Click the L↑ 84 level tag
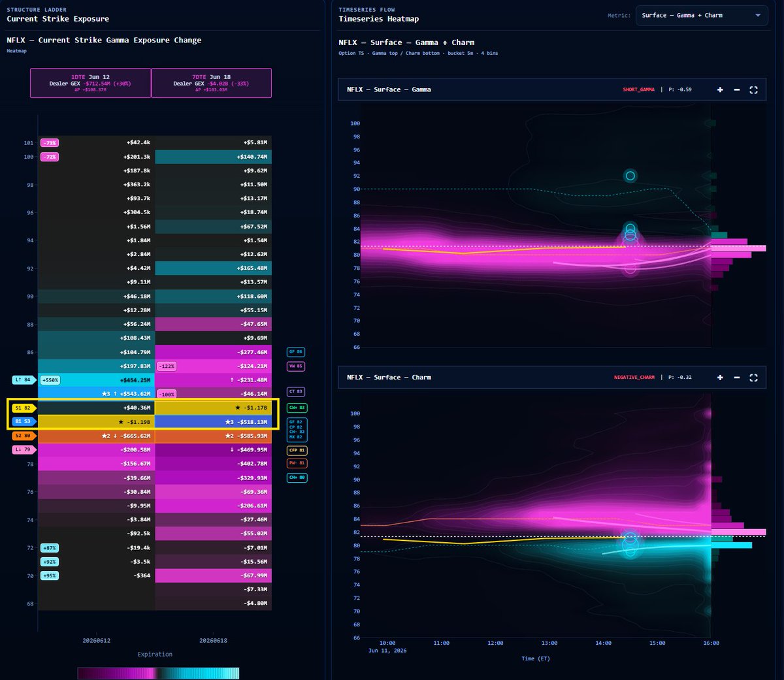This screenshot has width=784, height=680. point(24,380)
